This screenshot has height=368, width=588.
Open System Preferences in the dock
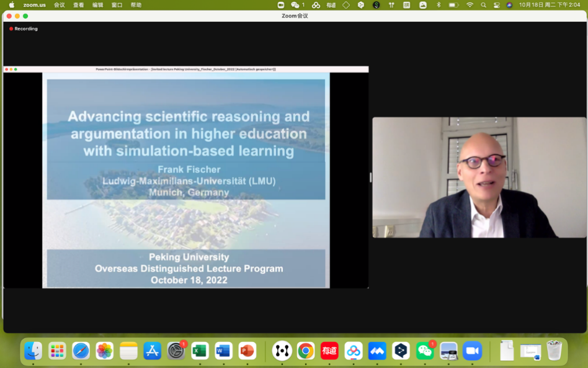click(176, 351)
